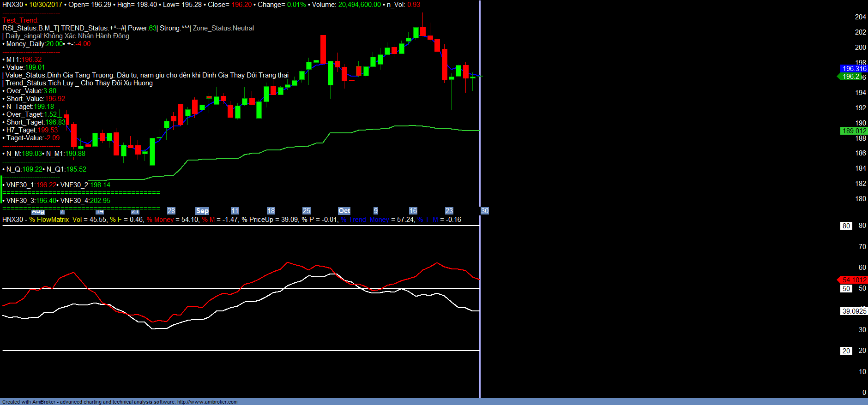Click the blue 196.316 price tag
The height and width of the screenshot is (405, 868).
click(854, 69)
